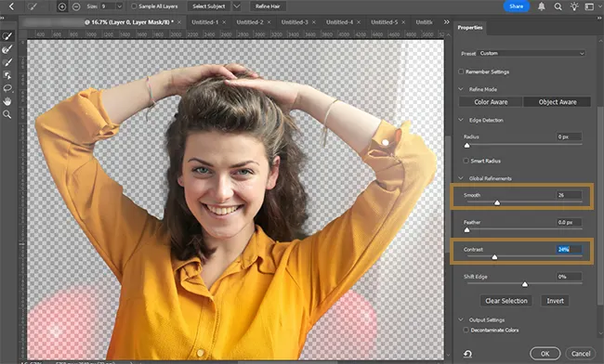Select the Properties panel tab
The width and height of the screenshot is (604, 364).
coord(470,28)
